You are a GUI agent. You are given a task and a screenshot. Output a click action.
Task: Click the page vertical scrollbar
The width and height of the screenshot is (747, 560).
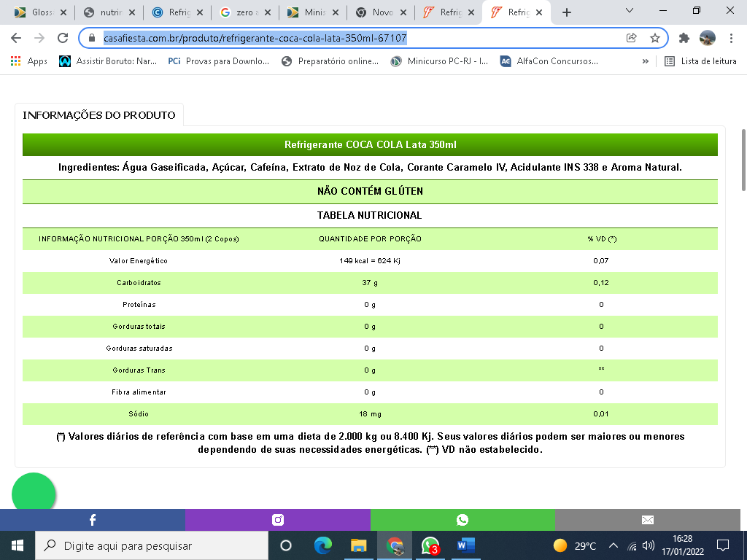coord(743,160)
